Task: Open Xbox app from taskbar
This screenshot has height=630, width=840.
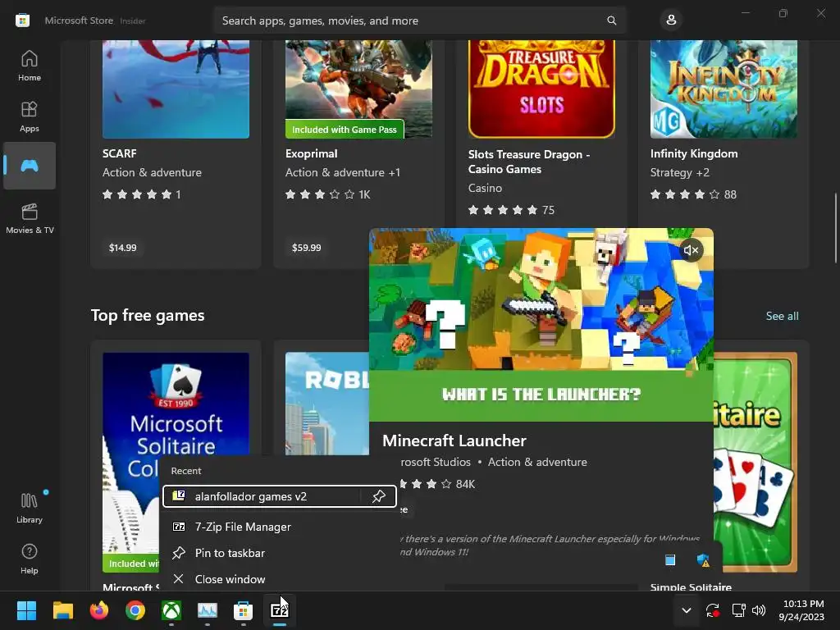Action: click(x=171, y=610)
